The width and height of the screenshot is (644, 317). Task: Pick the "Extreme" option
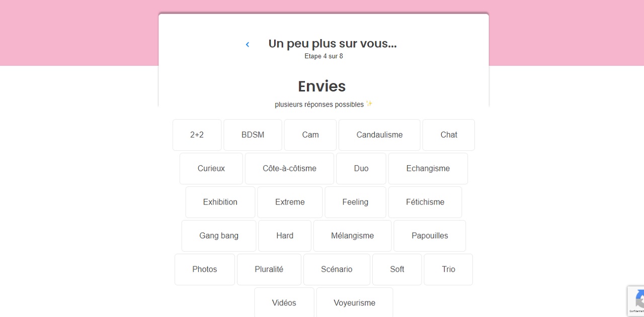tap(290, 202)
